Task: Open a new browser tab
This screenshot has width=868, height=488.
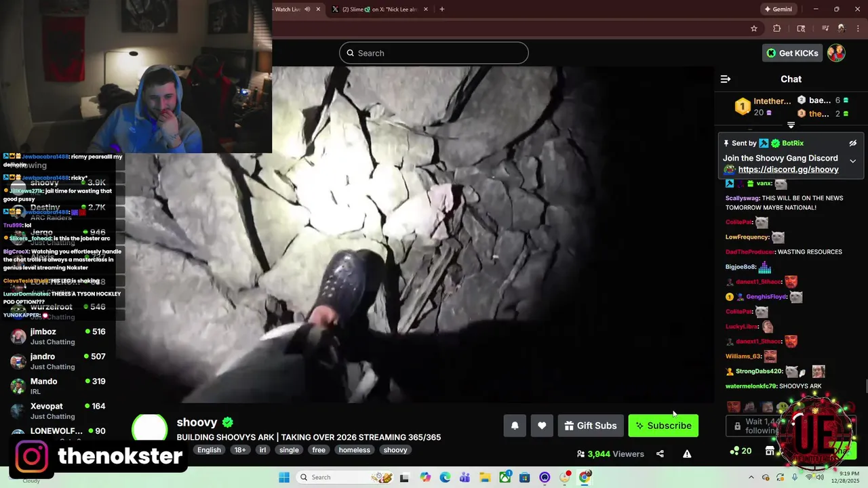Action: [x=442, y=9]
